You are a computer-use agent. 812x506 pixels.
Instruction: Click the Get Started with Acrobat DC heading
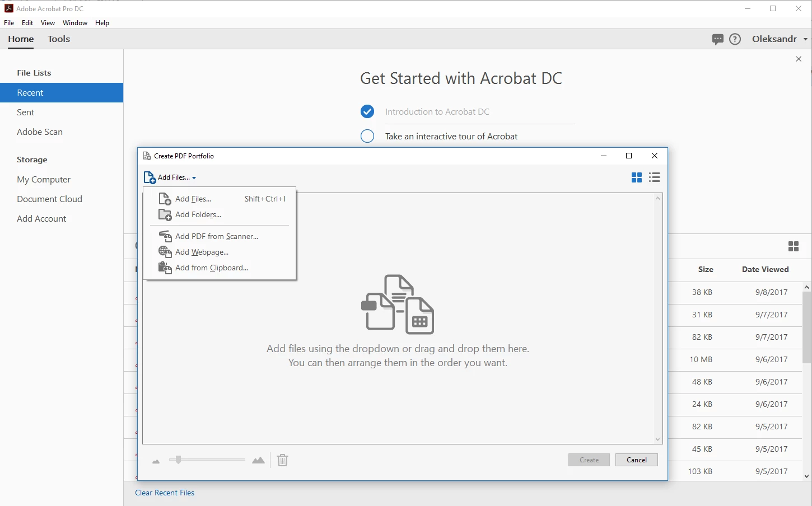461,78
